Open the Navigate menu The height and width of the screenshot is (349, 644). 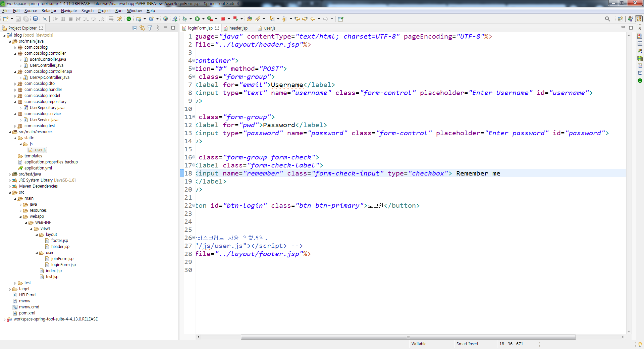(69, 11)
